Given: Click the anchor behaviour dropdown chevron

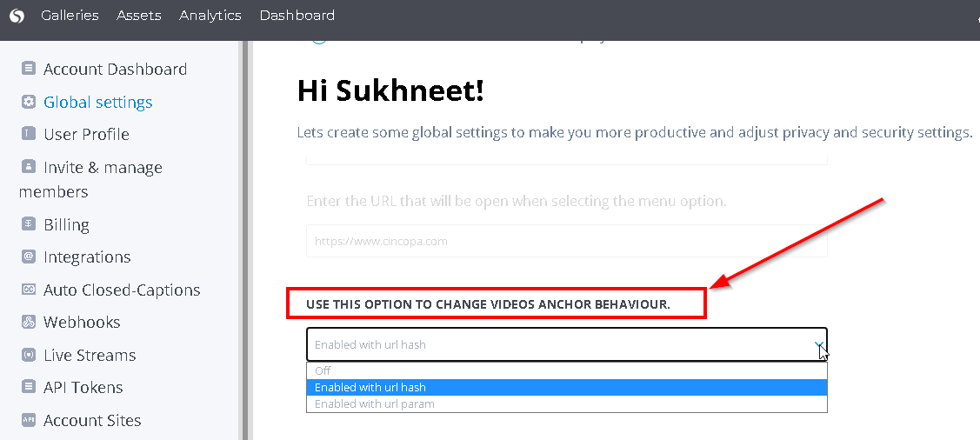Looking at the screenshot, I should (x=817, y=345).
